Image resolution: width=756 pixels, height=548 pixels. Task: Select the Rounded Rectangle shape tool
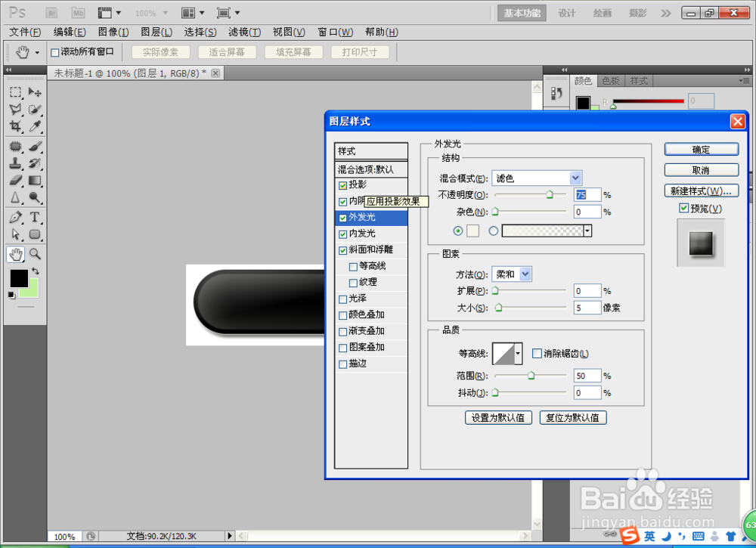(35, 234)
